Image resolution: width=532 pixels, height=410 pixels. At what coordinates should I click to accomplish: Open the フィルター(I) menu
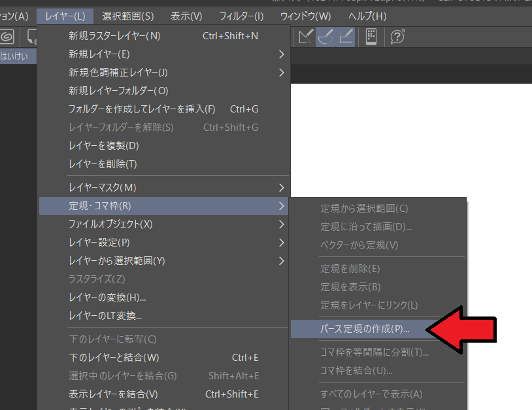pos(241,15)
